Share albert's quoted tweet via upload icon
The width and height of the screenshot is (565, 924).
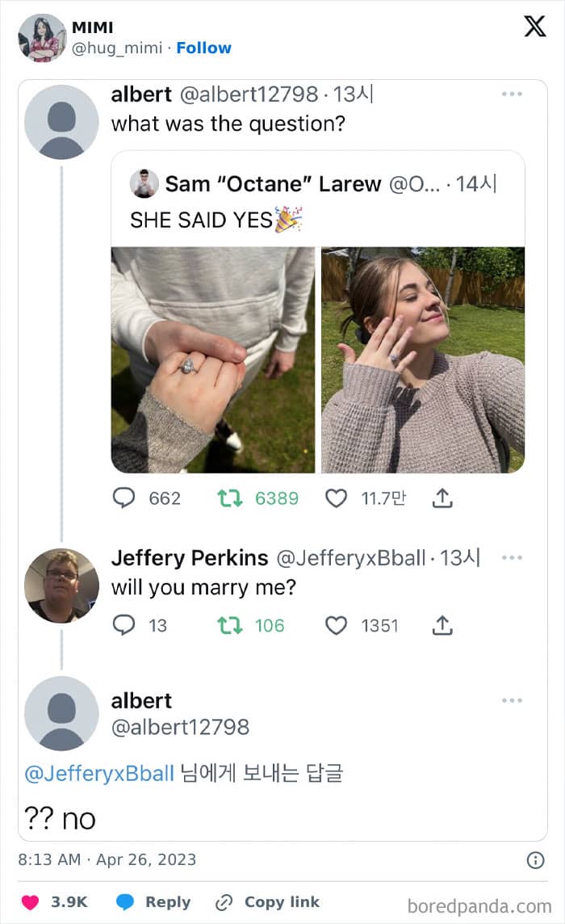pos(442,498)
